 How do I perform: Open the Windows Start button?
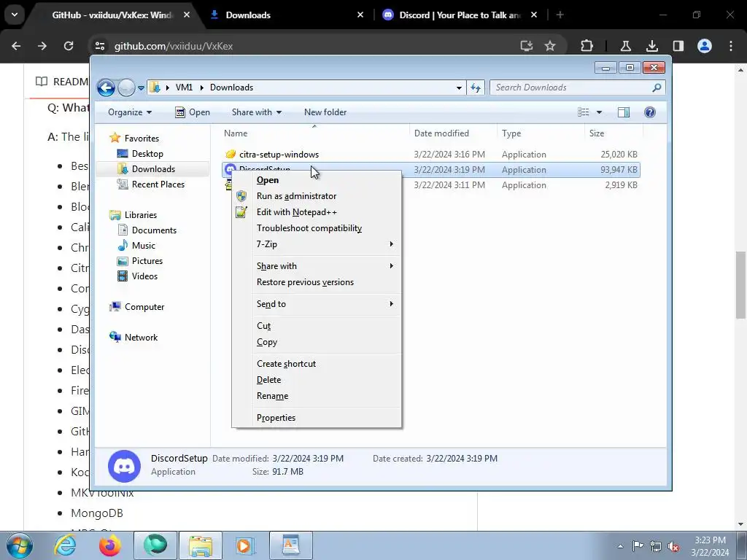(20, 545)
